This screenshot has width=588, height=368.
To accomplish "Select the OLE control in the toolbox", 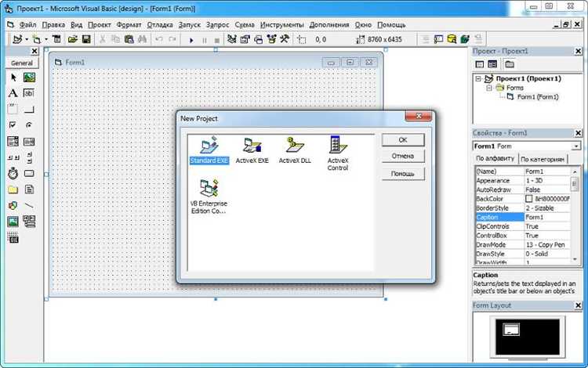I will [13, 238].
